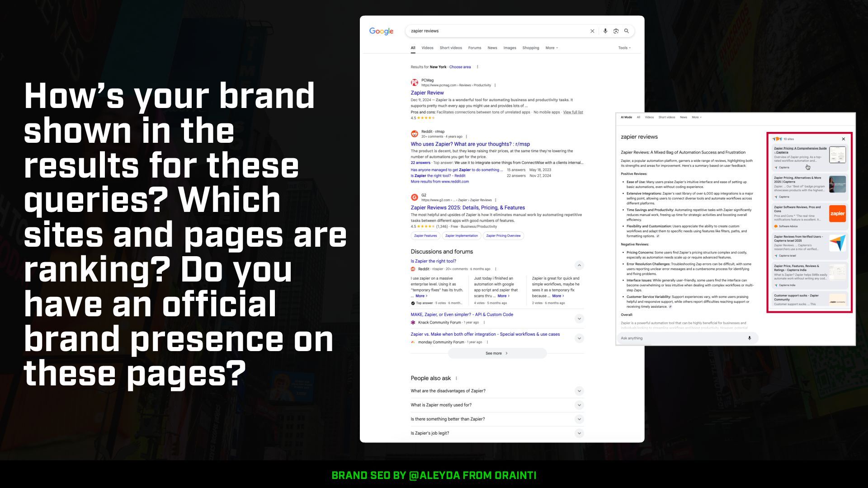Collapse 'Is Zapier the right tool?' discussion
The height and width of the screenshot is (488, 868).
[579, 265]
